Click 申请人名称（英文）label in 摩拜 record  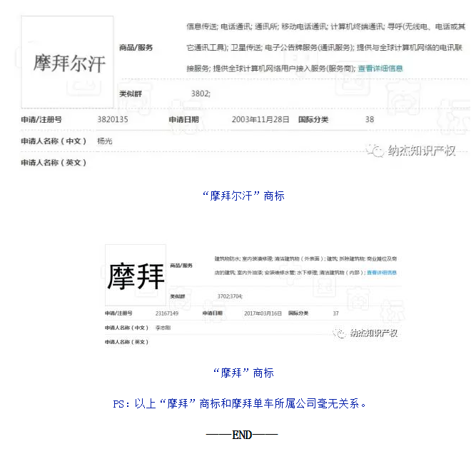tap(126, 342)
